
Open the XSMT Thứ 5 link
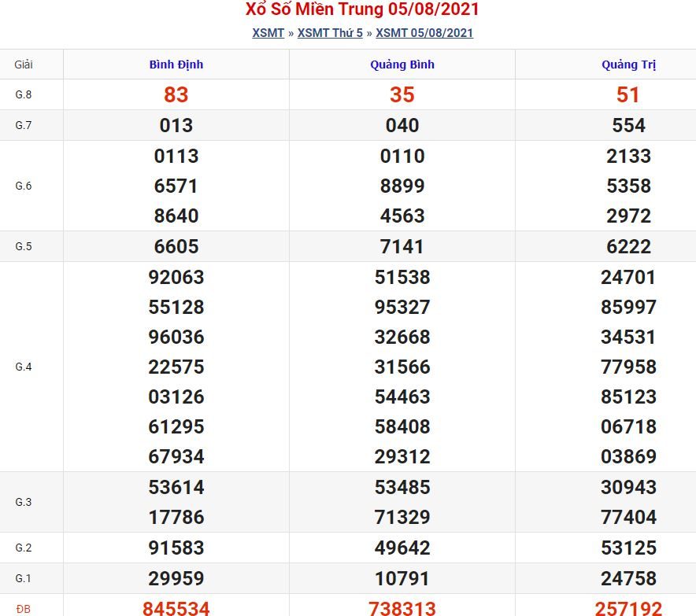[330, 33]
